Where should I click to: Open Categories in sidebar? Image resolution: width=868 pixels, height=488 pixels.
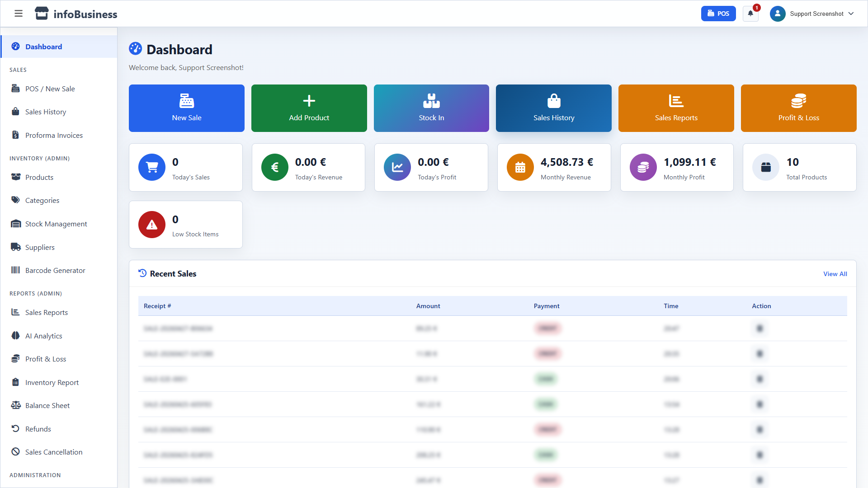[59, 200]
